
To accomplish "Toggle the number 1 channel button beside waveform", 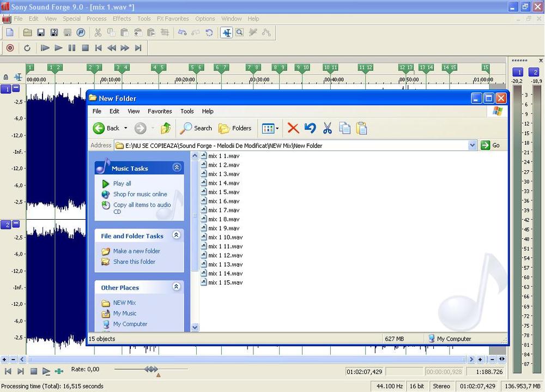I will [6, 89].
